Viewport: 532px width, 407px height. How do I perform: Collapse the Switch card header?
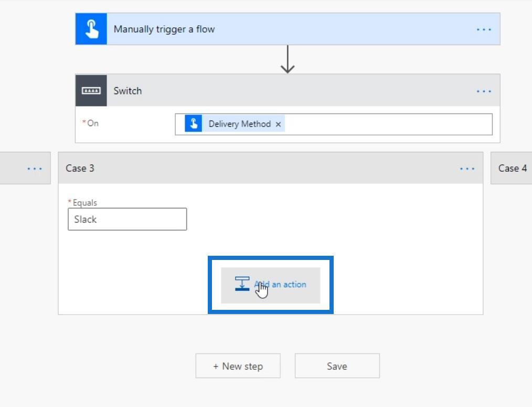(288, 91)
